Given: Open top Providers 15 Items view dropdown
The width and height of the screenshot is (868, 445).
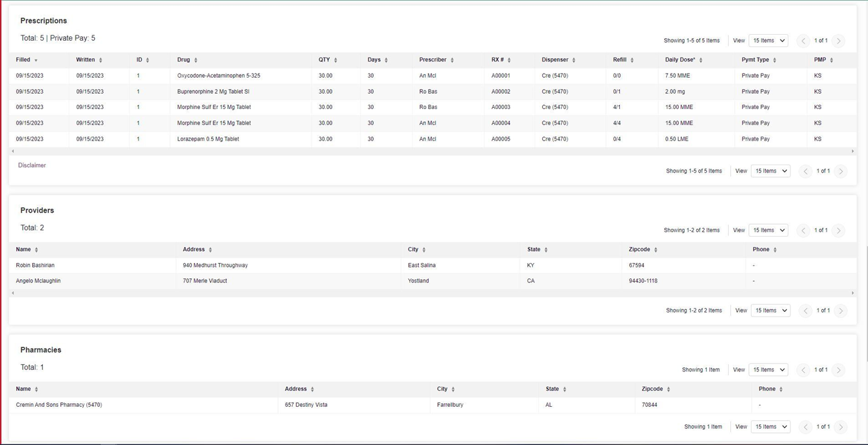Looking at the screenshot, I should point(768,230).
